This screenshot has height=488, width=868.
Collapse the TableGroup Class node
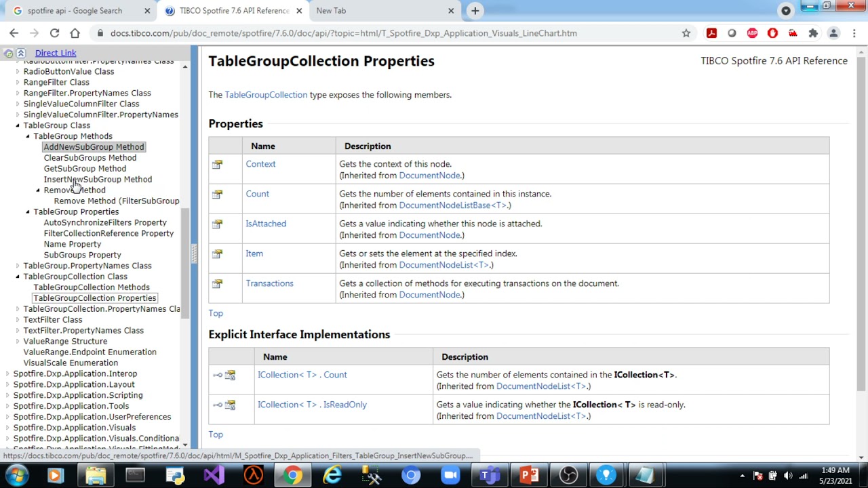[x=18, y=125]
